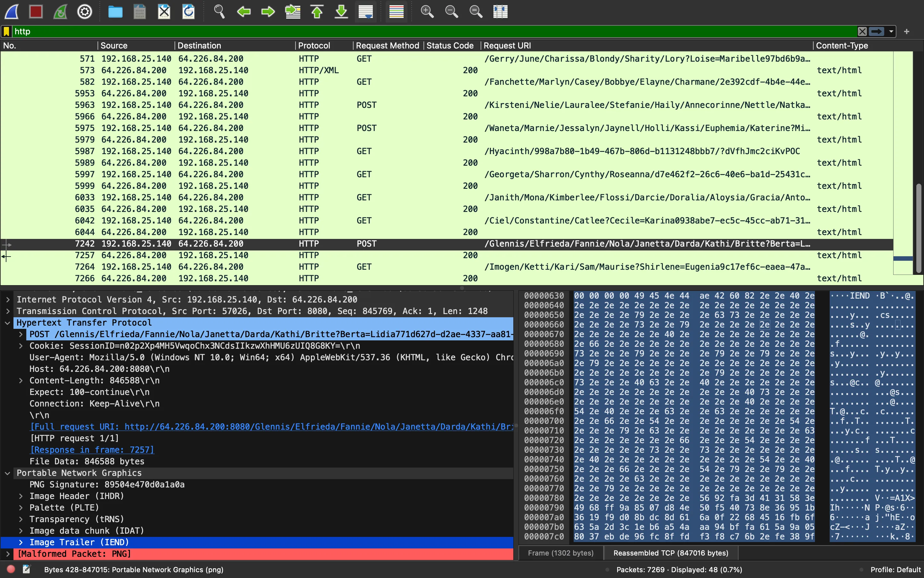Select packet 5963 POST request

[447, 105]
